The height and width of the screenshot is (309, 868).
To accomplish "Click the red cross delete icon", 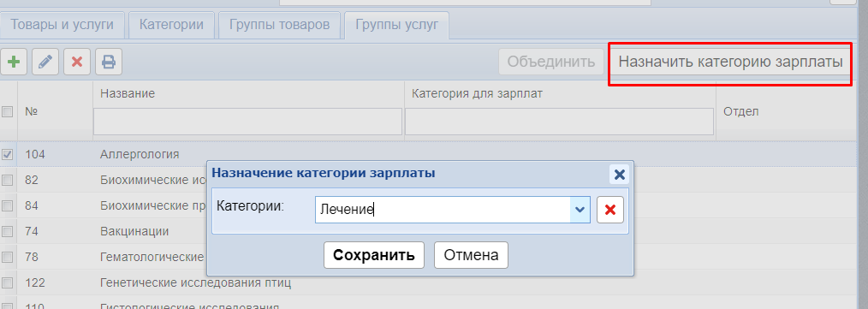I will click(x=77, y=62).
